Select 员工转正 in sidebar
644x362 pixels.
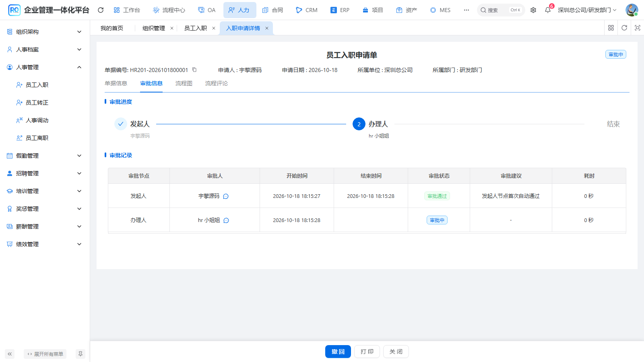(45, 103)
